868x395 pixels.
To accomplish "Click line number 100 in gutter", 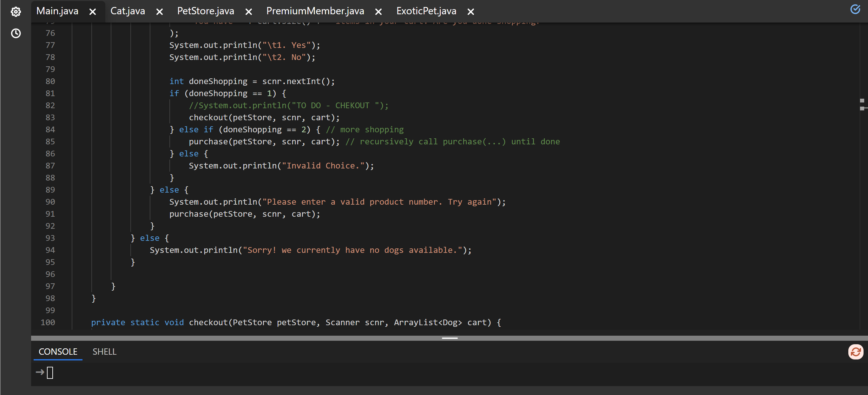I will (48, 322).
